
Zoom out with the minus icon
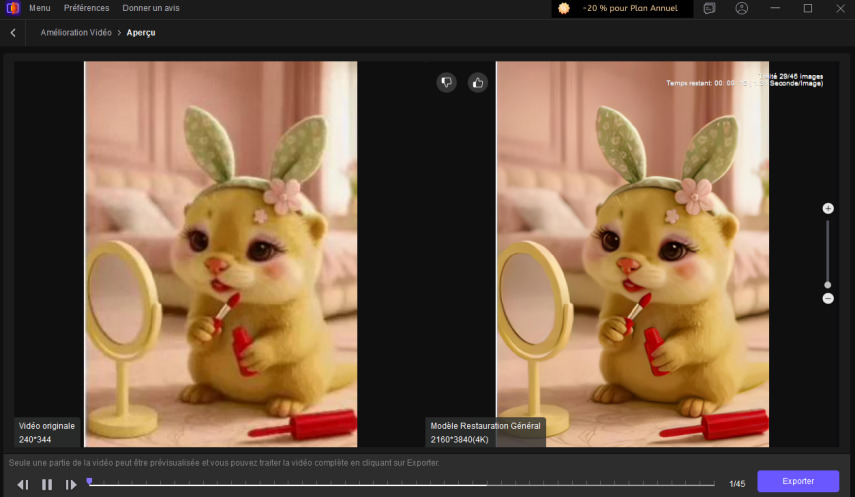coord(828,298)
